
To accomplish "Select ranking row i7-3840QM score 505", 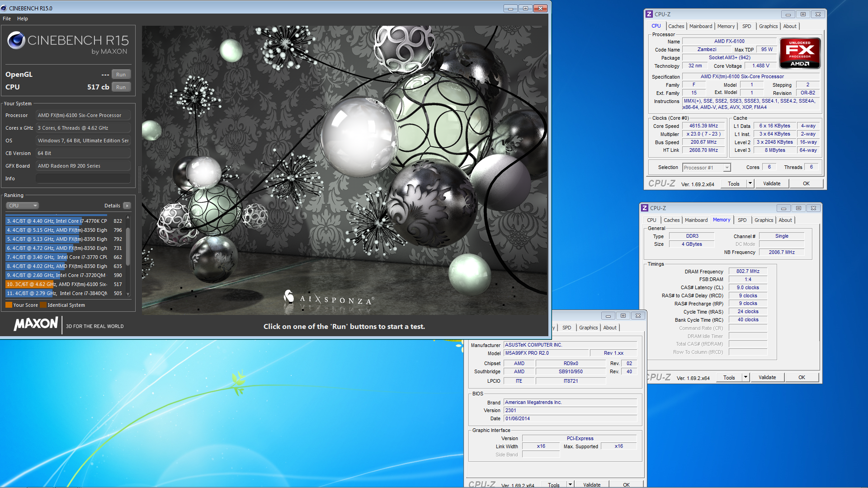I will tap(65, 293).
